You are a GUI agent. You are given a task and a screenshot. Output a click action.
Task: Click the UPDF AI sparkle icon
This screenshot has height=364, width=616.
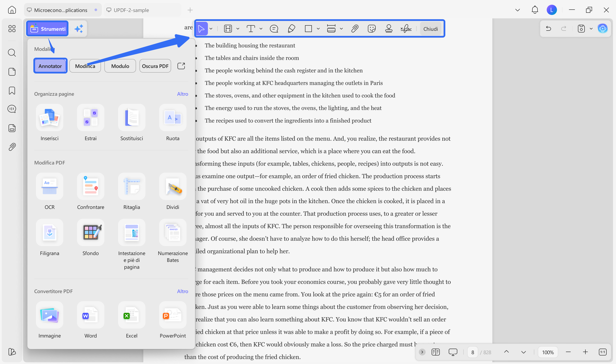(x=79, y=29)
